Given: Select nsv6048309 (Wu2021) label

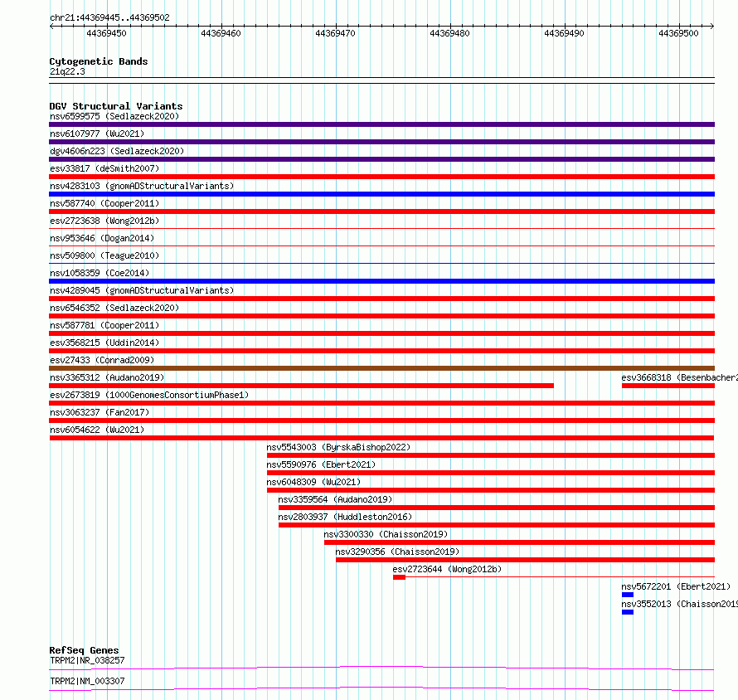Looking at the screenshot, I should point(313,482).
